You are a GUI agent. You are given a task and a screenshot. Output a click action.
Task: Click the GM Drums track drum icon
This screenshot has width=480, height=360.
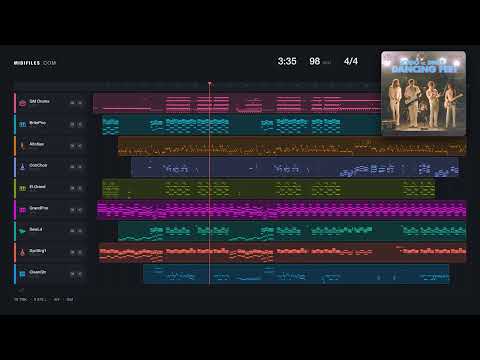[x=22, y=103]
